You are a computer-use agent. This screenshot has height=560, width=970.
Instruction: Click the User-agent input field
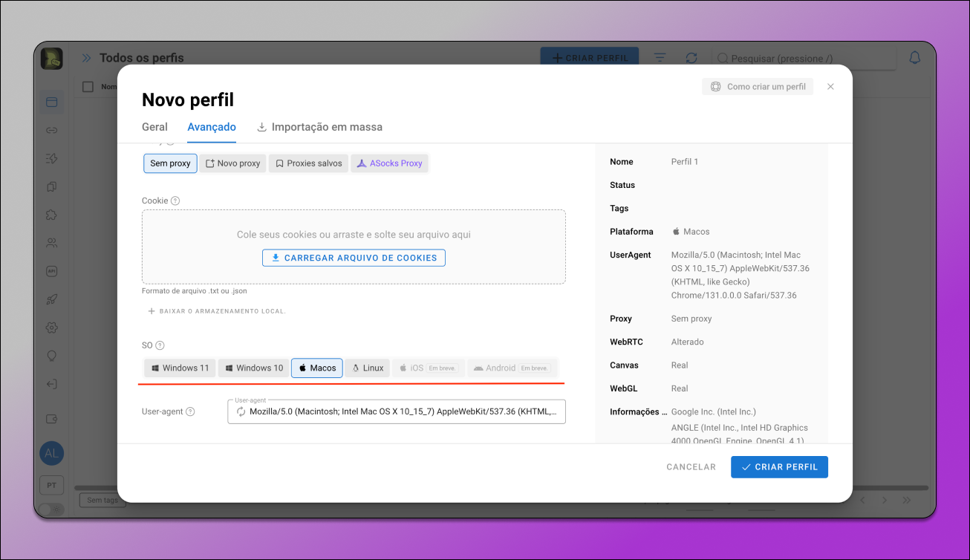click(397, 411)
